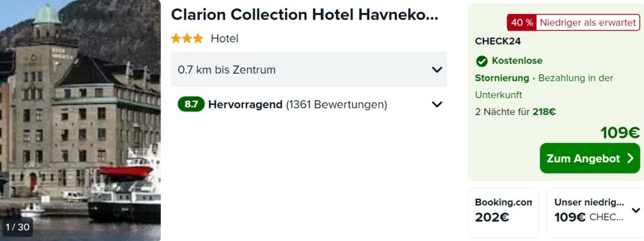Image resolution: width=644 pixels, height=241 pixels.
Task: Click the green Kostenlose Stornierung checkmark icon
Action: coord(481,61)
